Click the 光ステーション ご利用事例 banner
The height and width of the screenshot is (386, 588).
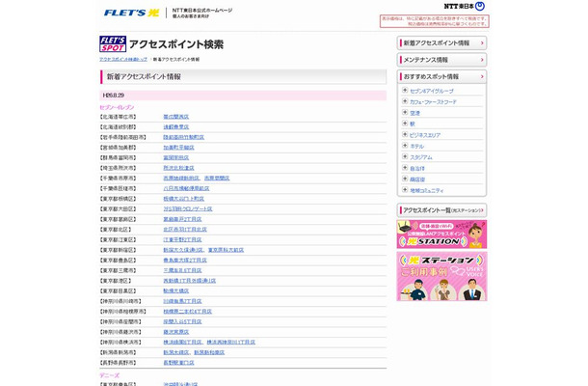[x=441, y=276]
